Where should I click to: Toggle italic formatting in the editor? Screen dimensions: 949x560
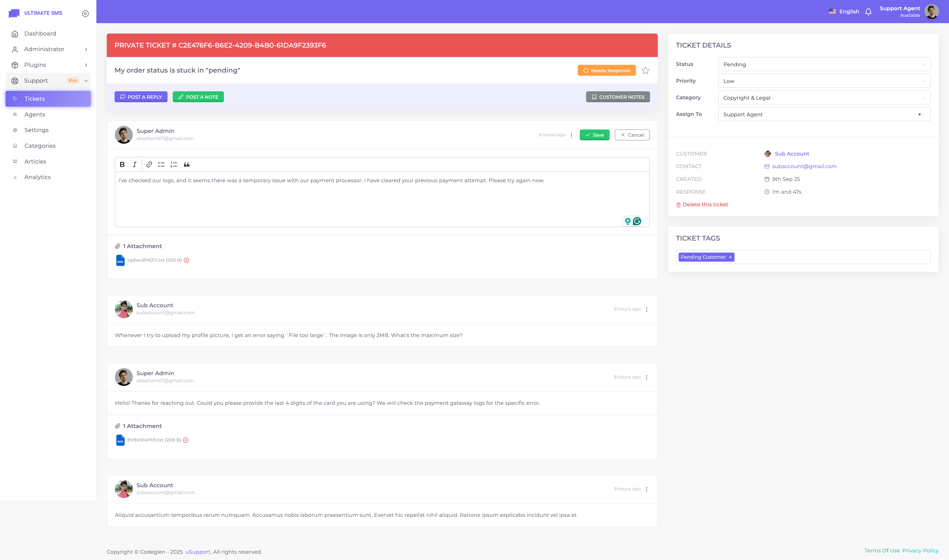[x=134, y=164]
